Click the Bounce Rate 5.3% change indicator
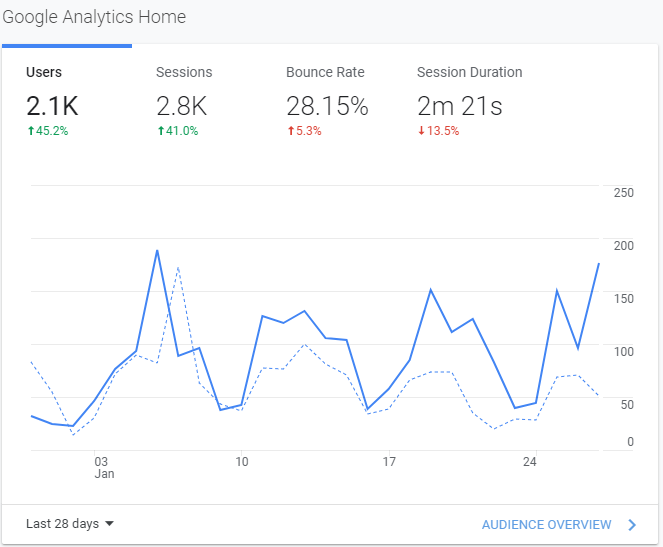The image size is (663, 547). click(304, 131)
